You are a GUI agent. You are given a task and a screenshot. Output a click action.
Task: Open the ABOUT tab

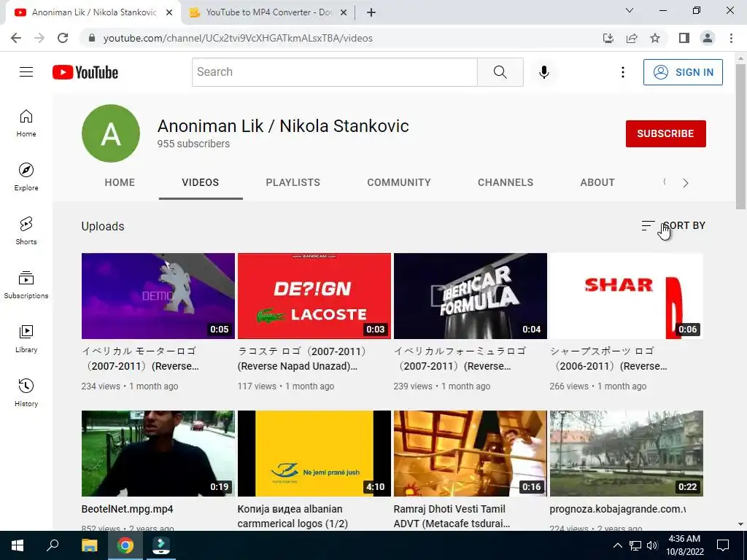[597, 182]
